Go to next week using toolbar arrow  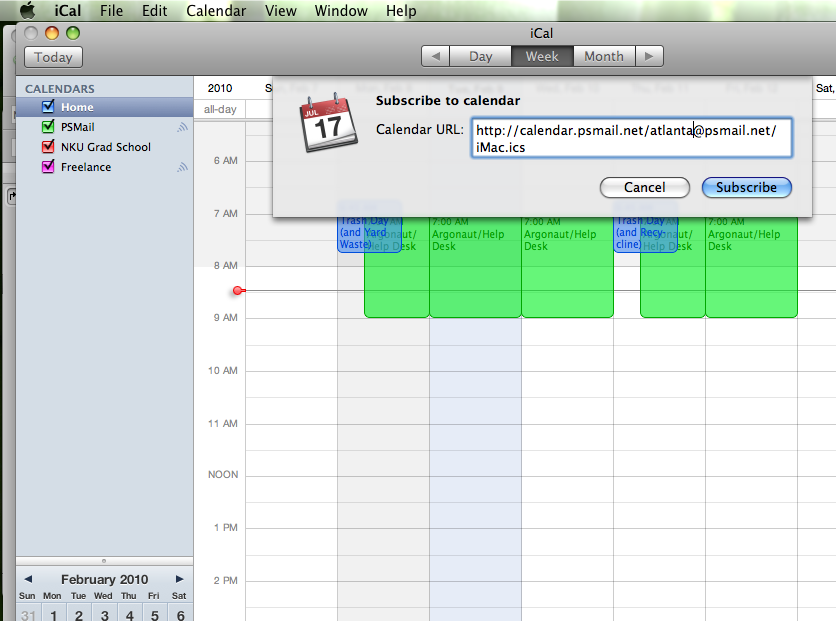[x=649, y=57]
